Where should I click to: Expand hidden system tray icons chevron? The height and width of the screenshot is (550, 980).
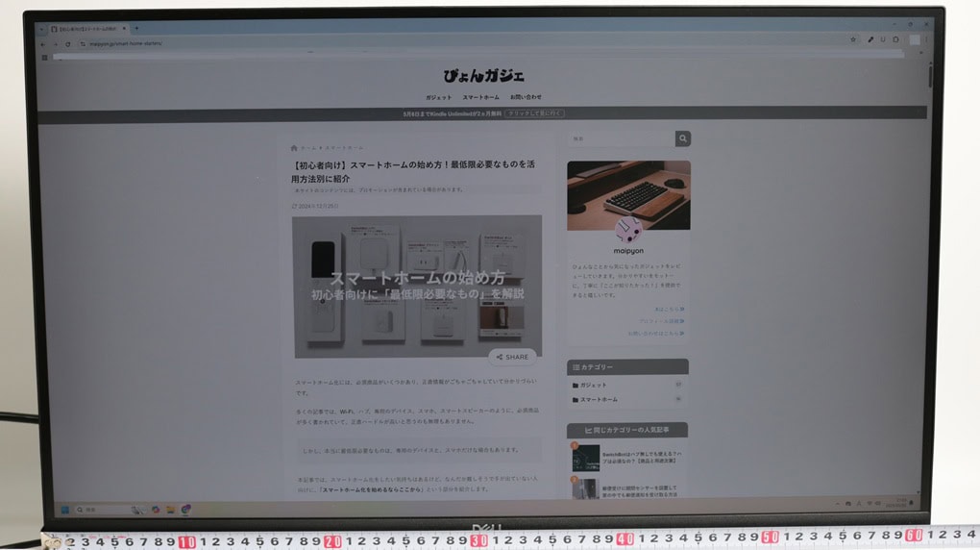837,503
